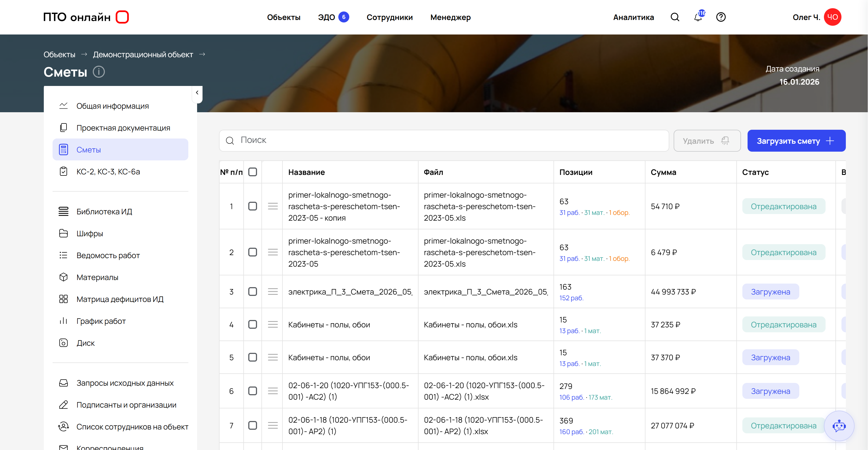Tick checkbox for row 7
The height and width of the screenshot is (450, 868).
(x=252, y=425)
